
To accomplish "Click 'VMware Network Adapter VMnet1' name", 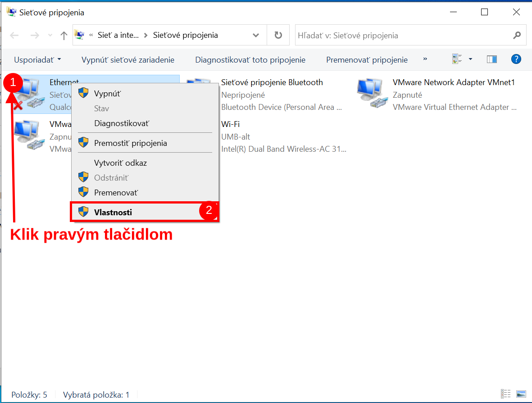I will point(454,82).
